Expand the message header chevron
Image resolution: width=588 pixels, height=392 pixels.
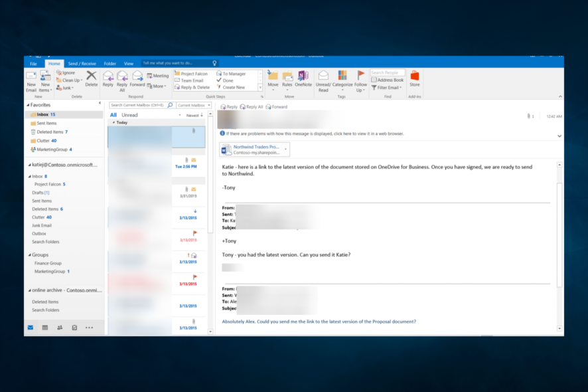click(559, 136)
